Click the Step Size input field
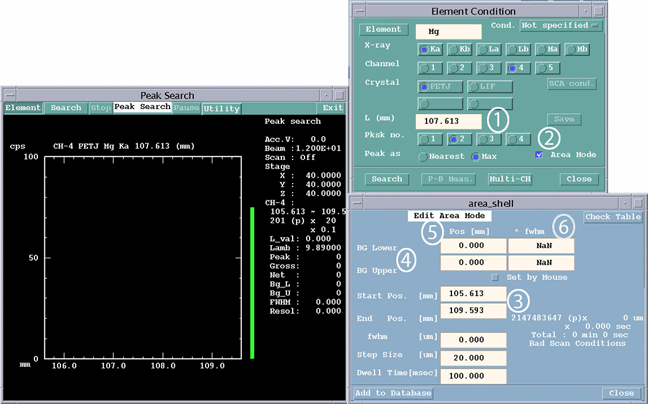This screenshot has width=648, height=404. click(473, 358)
